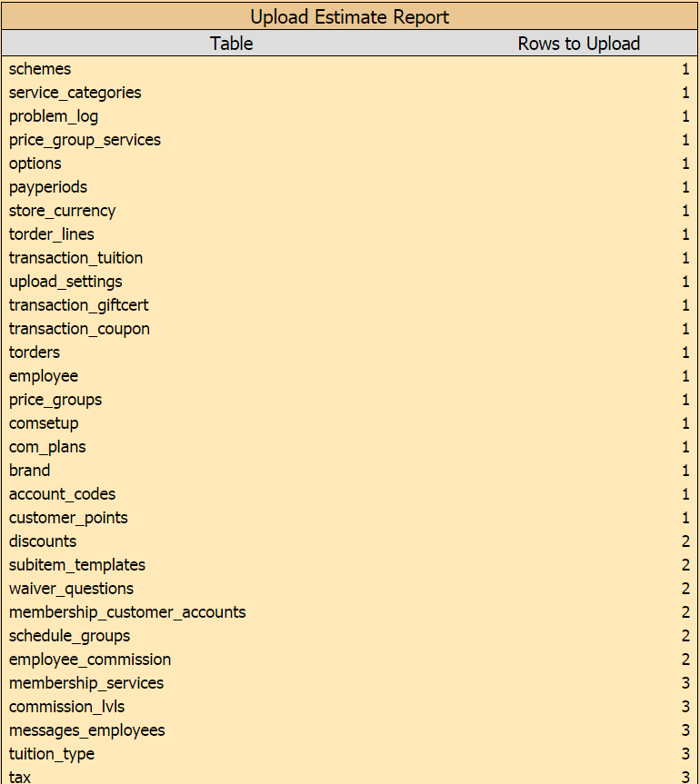Select the employee_commission row
Screen dimensions: 700x784
click(350, 660)
